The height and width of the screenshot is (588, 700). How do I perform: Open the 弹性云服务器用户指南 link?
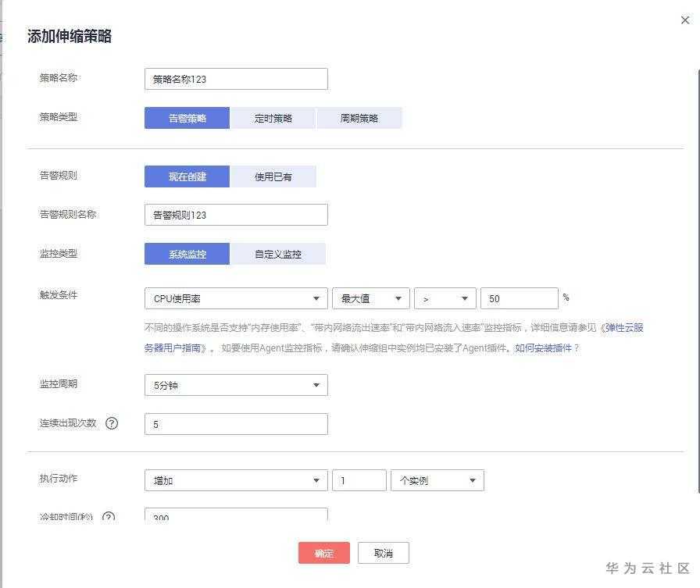click(623, 328)
